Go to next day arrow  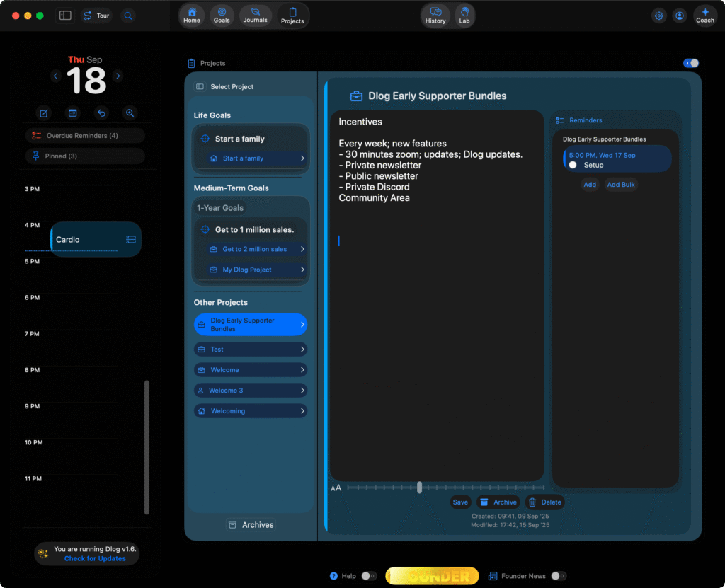[x=118, y=76]
